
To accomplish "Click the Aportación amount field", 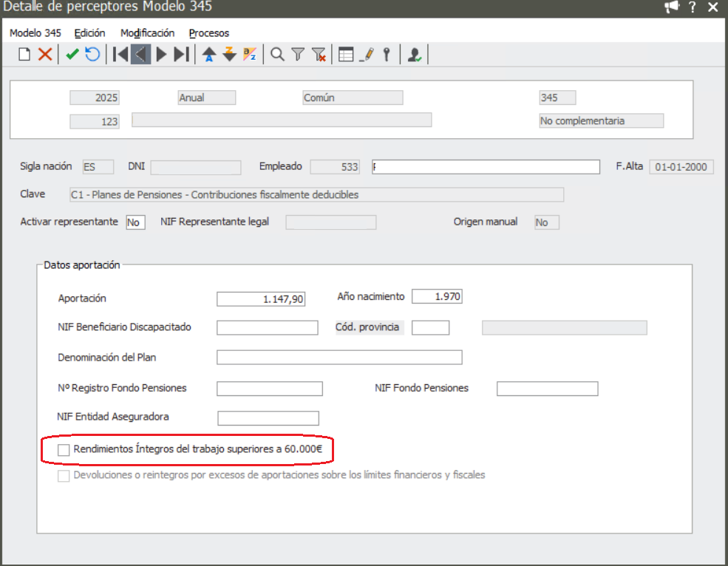I will coord(260,299).
